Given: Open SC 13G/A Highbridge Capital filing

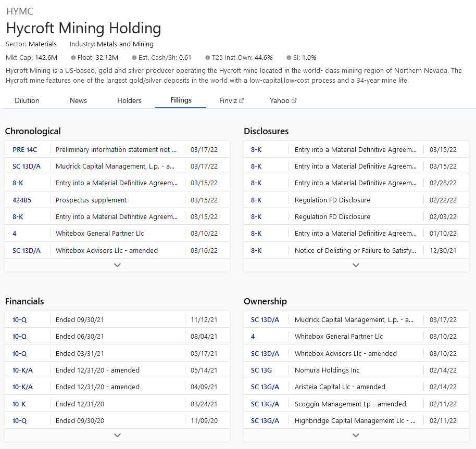Looking at the screenshot, I should pos(265,421).
